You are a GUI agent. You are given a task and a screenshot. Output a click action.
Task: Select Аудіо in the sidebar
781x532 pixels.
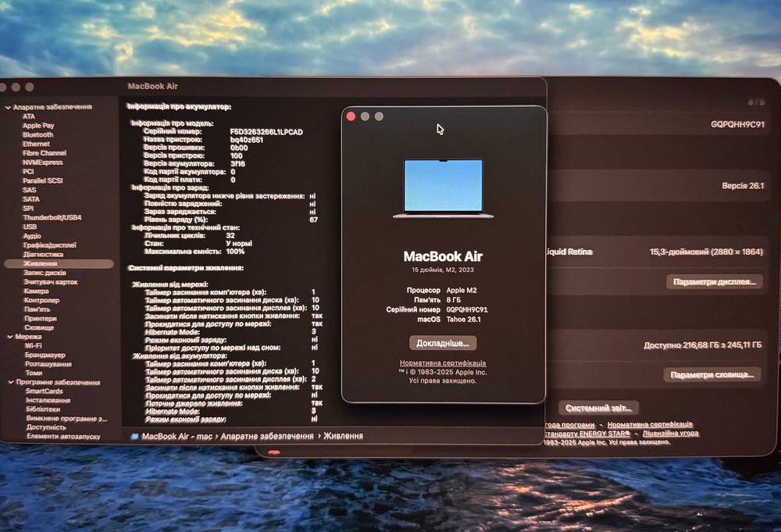pos(32,236)
